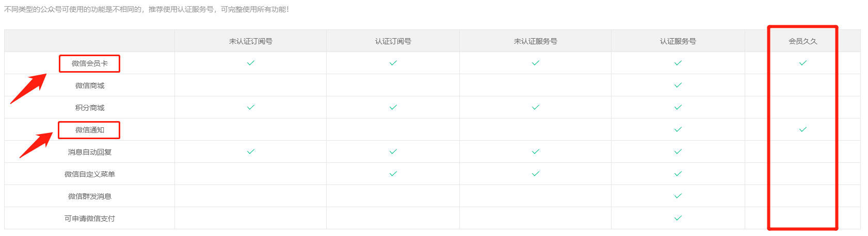868x236 pixels.
Task: Select the 认证订阅号 column header
Action: click(393, 41)
